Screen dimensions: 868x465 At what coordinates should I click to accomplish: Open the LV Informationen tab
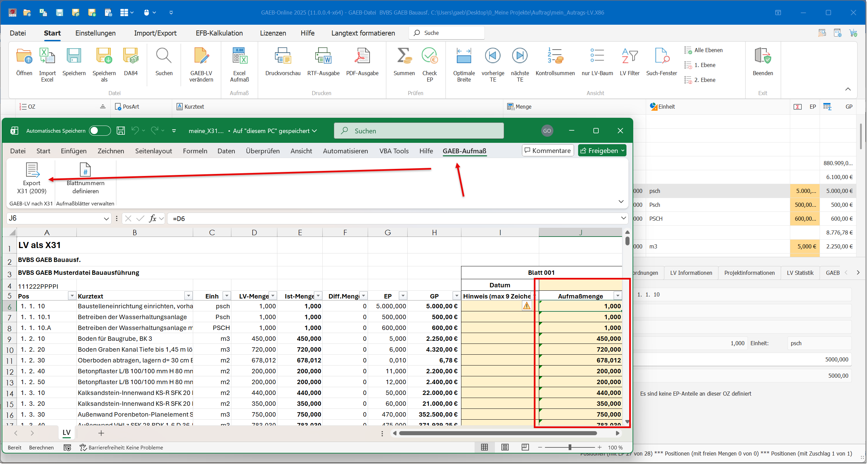[x=691, y=273]
